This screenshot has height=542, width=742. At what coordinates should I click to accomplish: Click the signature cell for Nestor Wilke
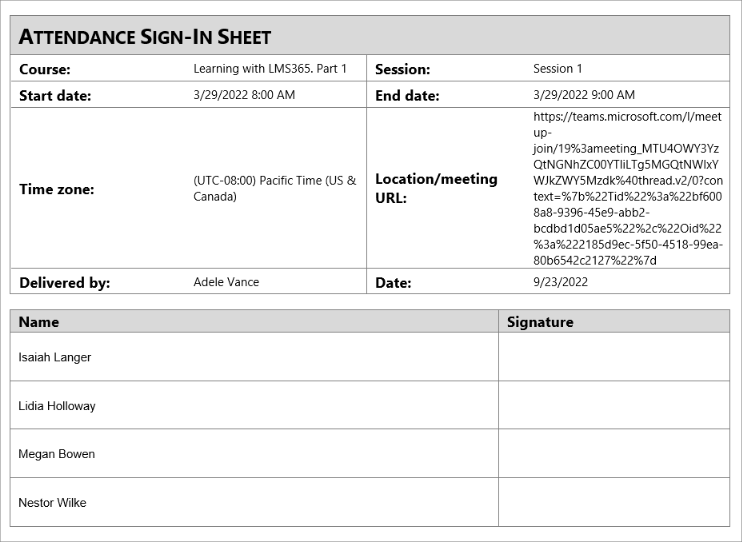(x=614, y=503)
